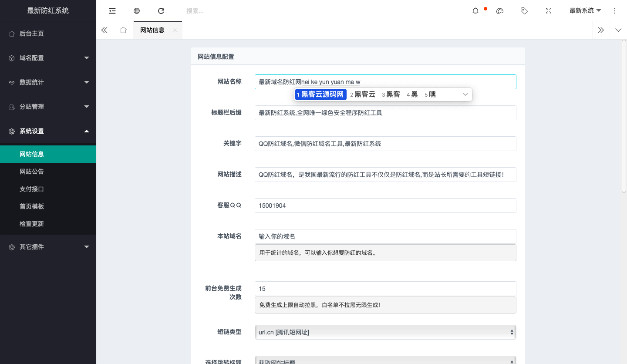Expand the IME candidate list arrow

[x=465, y=94]
